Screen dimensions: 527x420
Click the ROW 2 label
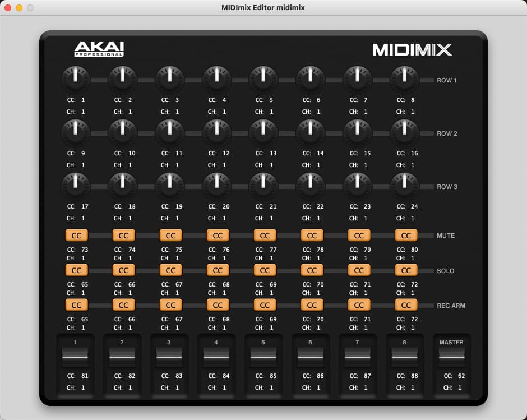point(447,133)
